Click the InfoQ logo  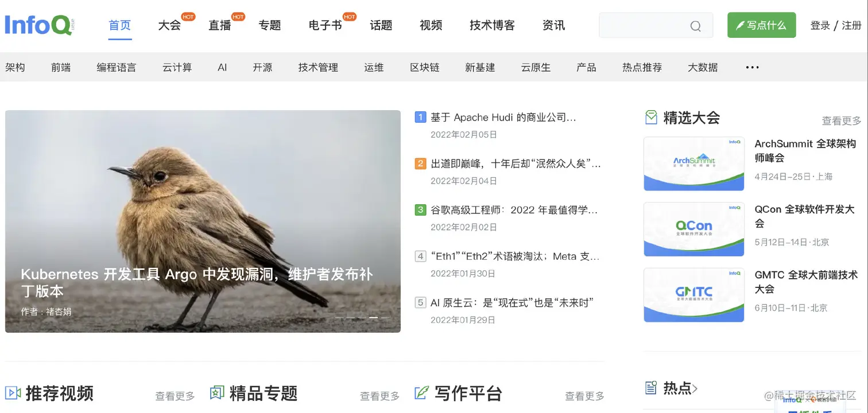click(40, 25)
